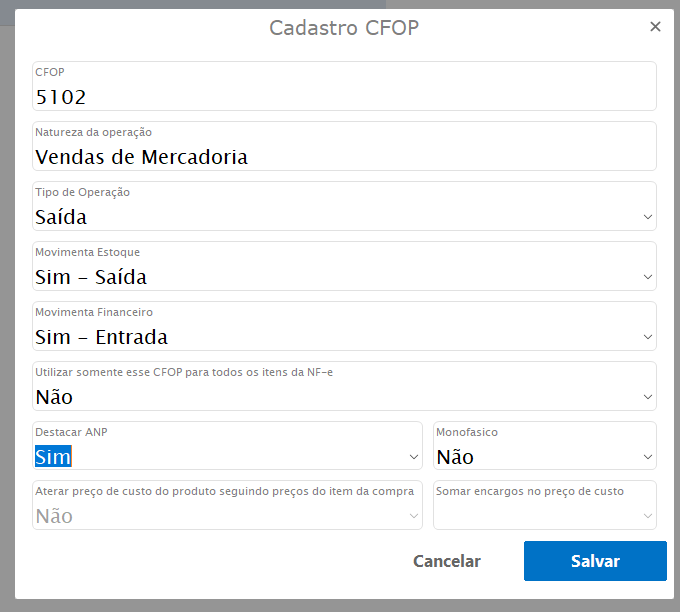
Task: Click the Monofasico chevron arrow
Action: click(x=648, y=457)
